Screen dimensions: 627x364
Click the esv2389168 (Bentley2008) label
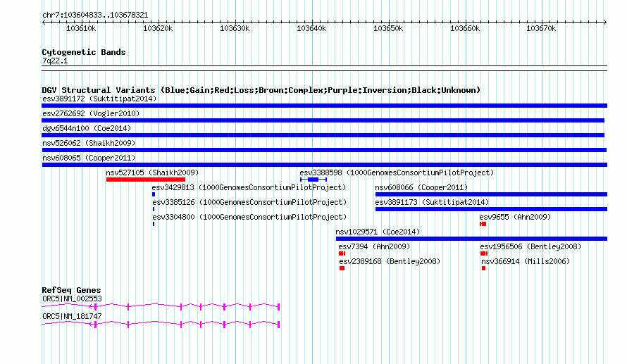pos(390,261)
